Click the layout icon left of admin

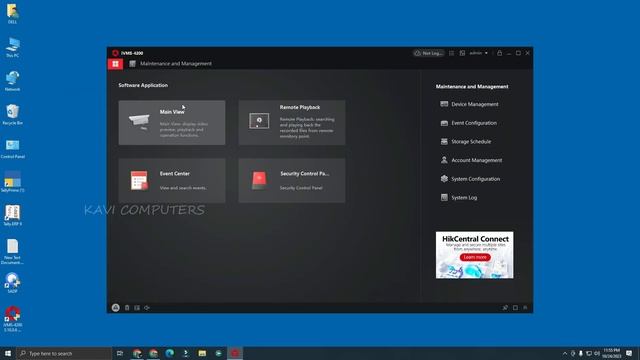pyautogui.click(x=462, y=53)
